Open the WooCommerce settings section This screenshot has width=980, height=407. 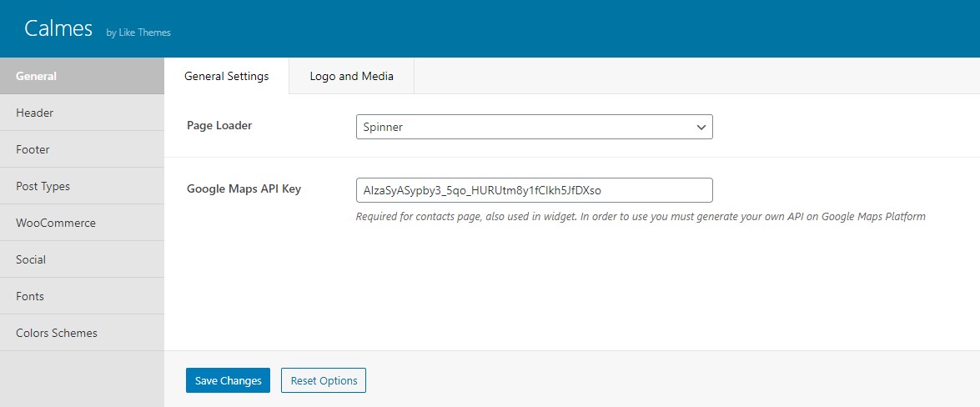click(x=82, y=223)
